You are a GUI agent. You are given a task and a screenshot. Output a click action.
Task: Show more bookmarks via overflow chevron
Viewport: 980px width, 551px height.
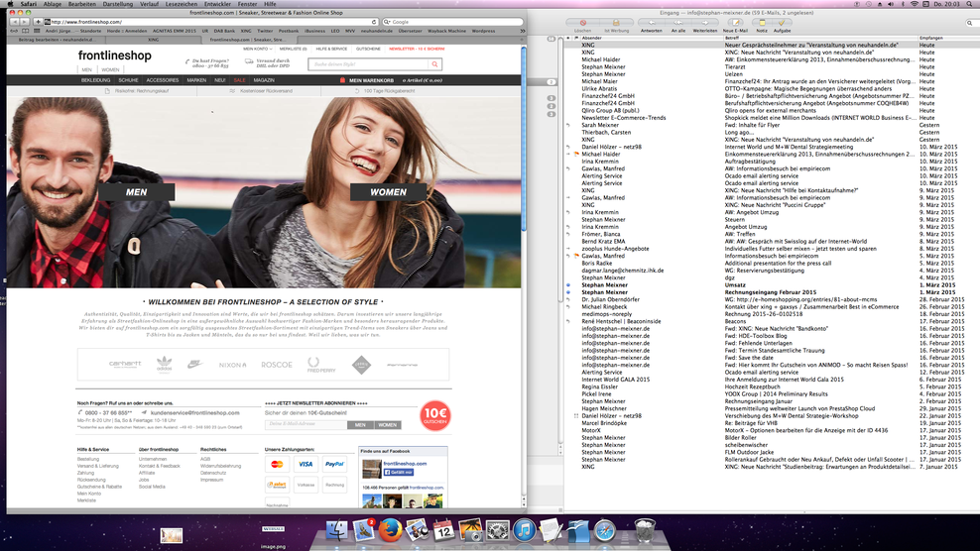click(523, 31)
